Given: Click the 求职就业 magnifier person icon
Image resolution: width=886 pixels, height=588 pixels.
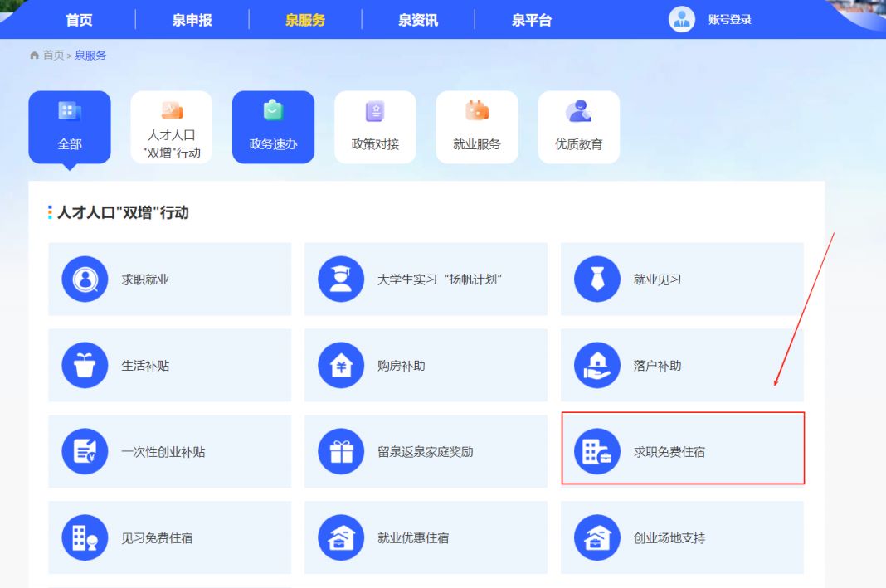Looking at the screenshot, I should 85,279.
